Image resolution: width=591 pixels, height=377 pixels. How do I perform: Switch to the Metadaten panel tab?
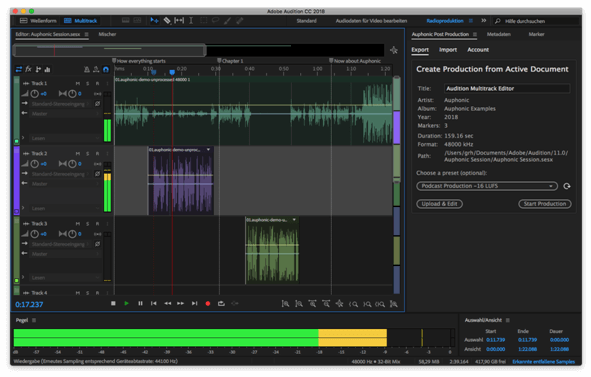499,34
